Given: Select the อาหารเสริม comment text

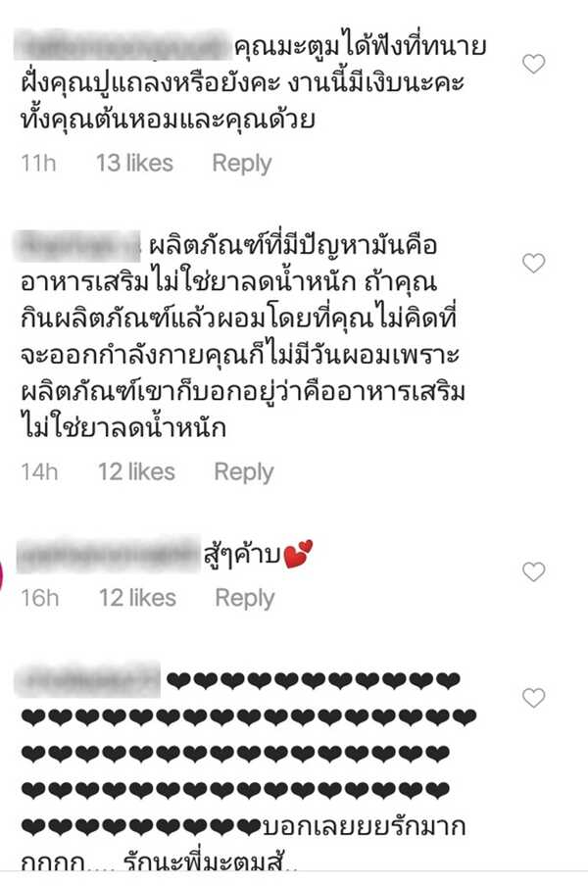Looking at the screenshot, I should coord(243,336).
